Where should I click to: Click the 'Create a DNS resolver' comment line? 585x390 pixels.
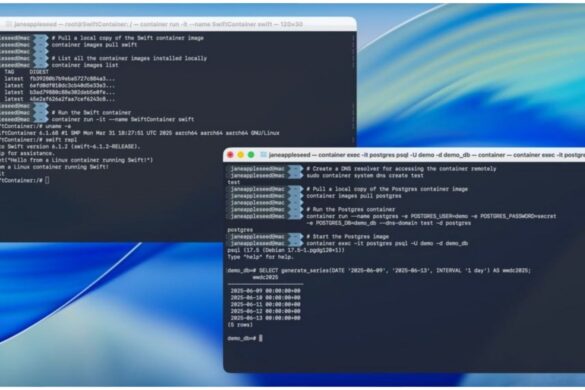click(401, 169)
